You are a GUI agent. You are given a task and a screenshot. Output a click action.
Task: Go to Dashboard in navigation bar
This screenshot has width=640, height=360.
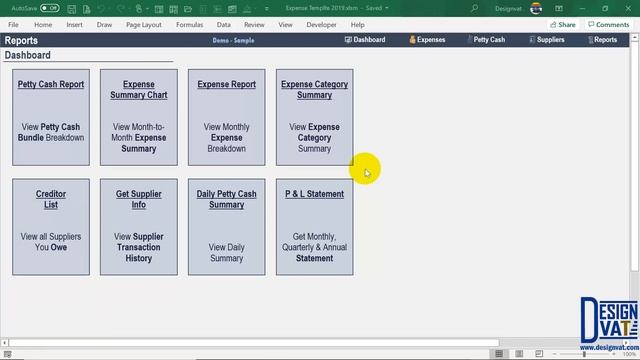click(x=365, y=40)
